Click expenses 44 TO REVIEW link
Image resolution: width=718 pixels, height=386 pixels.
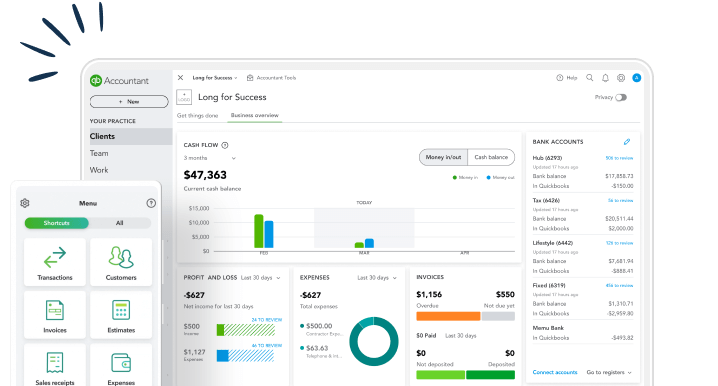coord(267,346)
